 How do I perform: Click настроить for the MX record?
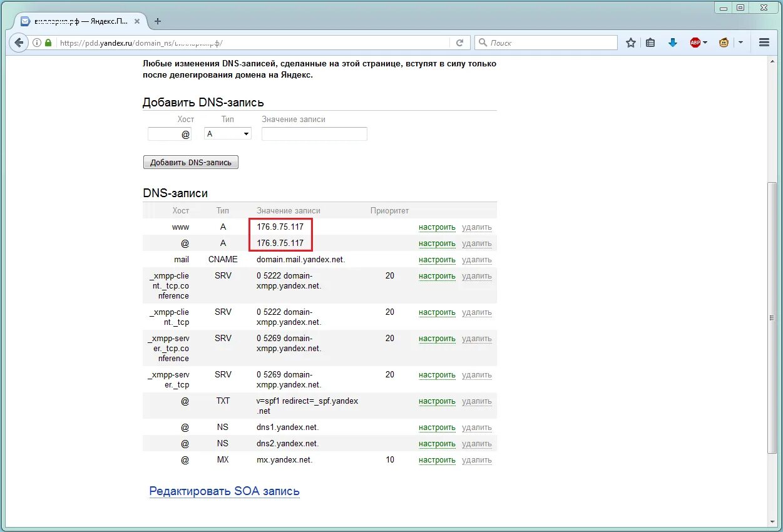[x=437, y=460]
